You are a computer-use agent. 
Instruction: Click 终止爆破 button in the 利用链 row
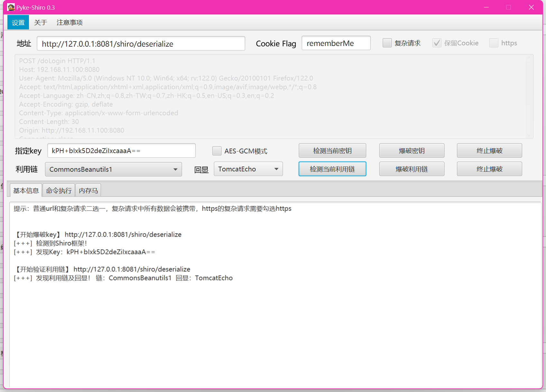[x=489, y=169]
